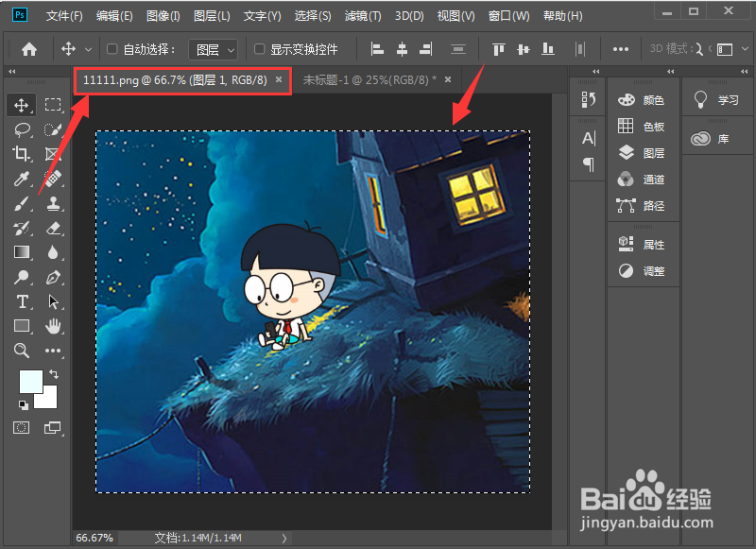
Task: Select the Spot Healing Brush tool
Action: tap(53, 179)
